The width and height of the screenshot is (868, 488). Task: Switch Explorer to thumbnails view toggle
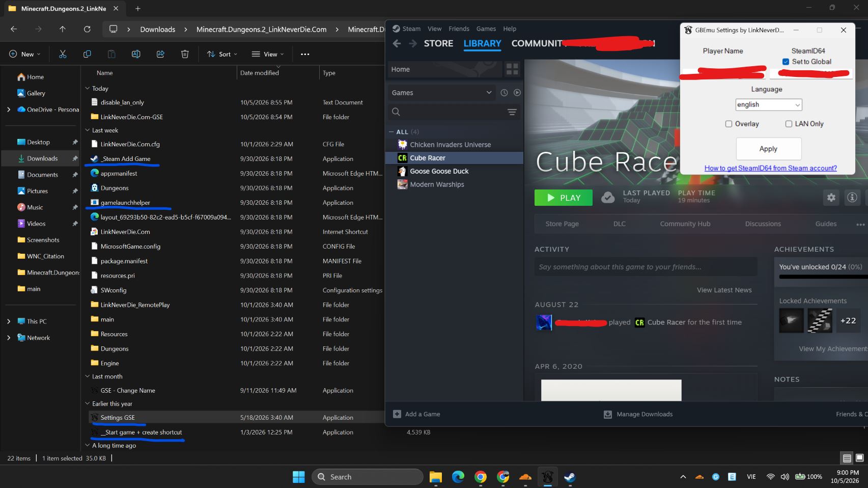click(860, 458)
